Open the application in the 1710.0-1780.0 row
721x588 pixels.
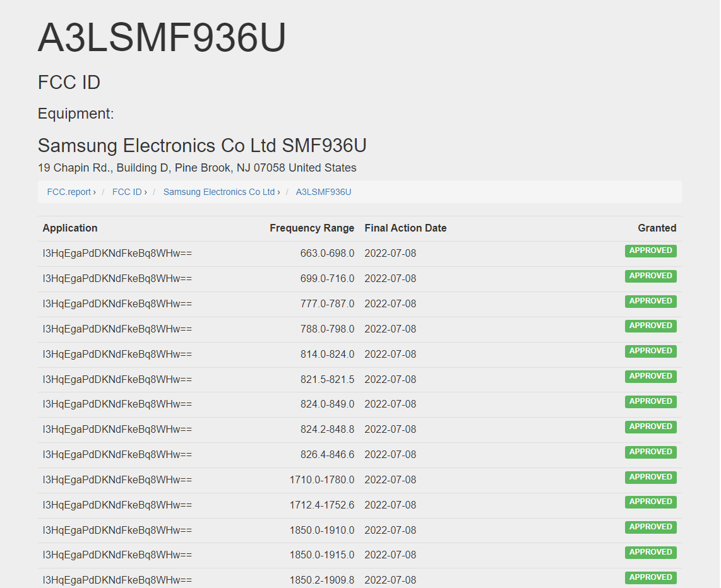[117, 480]
